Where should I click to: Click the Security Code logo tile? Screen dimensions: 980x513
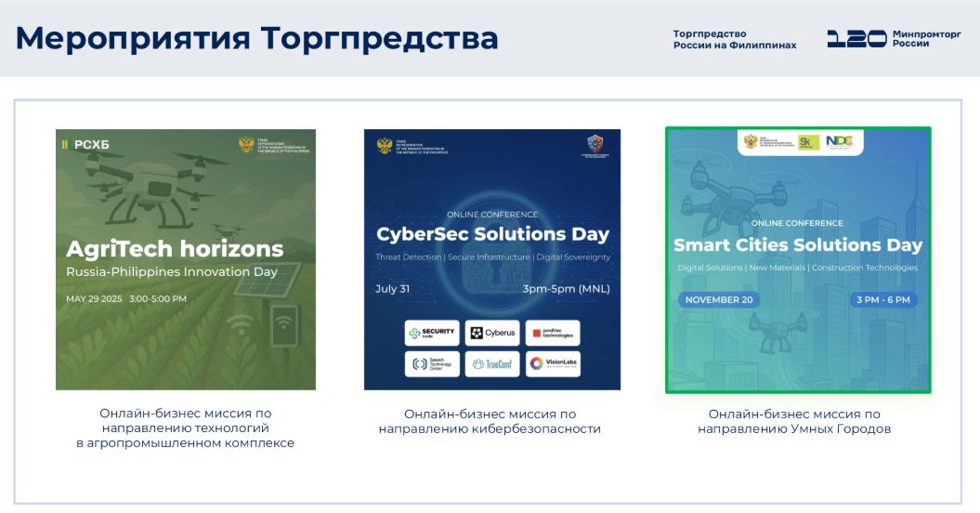pos(432,333)
